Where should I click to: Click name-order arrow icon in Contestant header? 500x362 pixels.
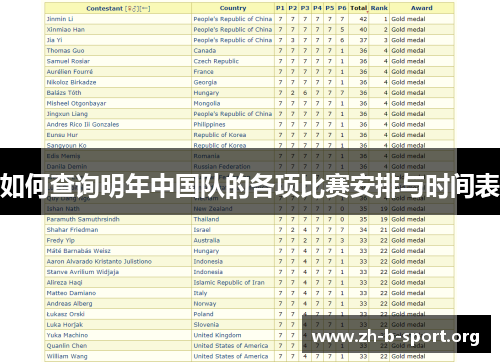click(145, 9)
